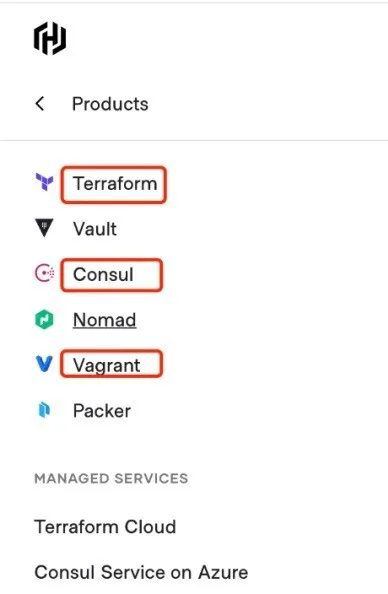Open the Packer product page
This screenshot has height=594, width=388.
click(102, 411)
